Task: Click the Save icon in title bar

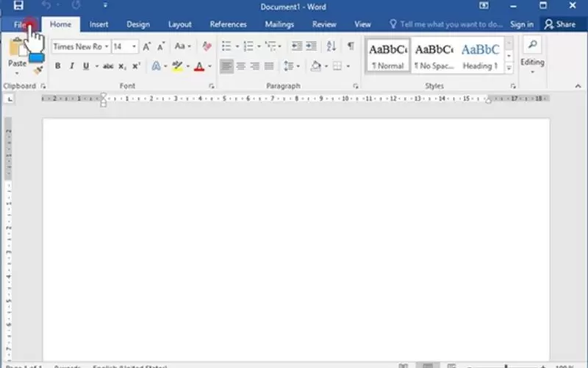Action: [x=18, y=5]
